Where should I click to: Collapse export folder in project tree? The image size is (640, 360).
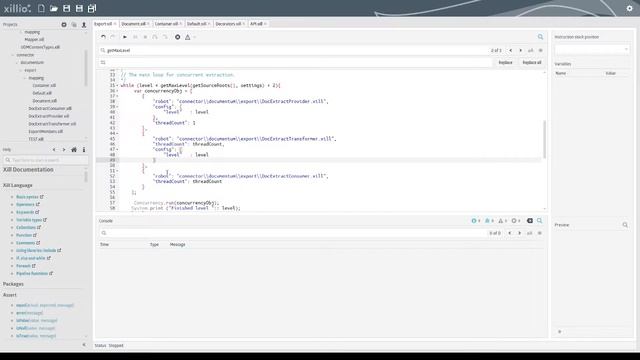click(x=21, y=71)
